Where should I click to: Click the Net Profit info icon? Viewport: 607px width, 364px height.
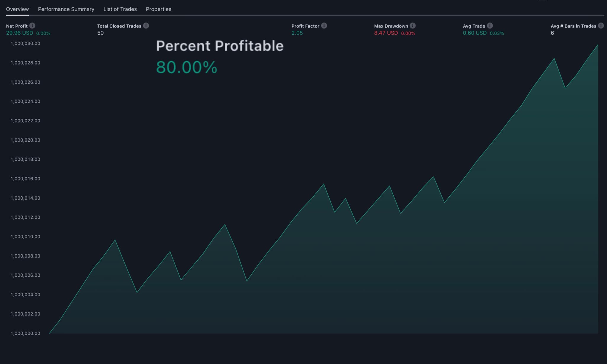33,26
